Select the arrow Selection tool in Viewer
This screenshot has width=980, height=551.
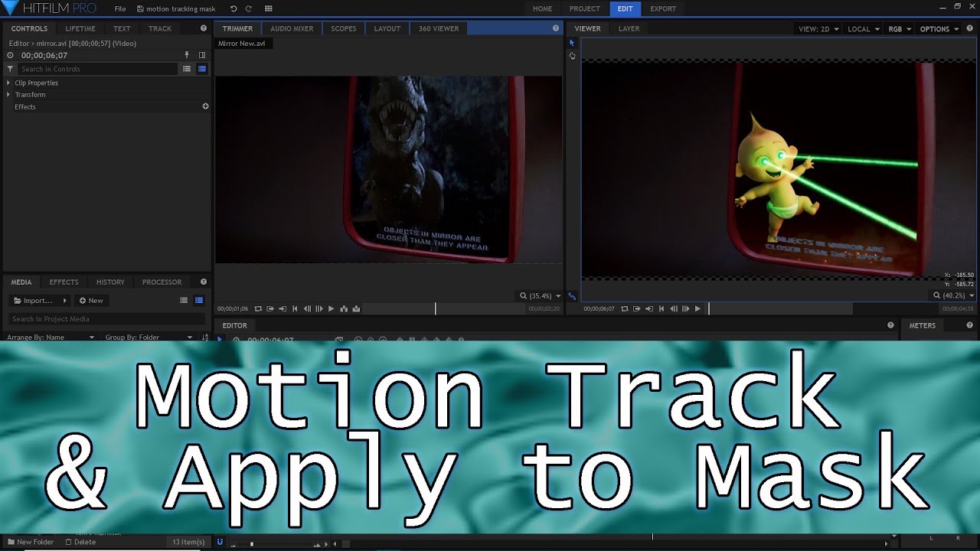(572, 43)
